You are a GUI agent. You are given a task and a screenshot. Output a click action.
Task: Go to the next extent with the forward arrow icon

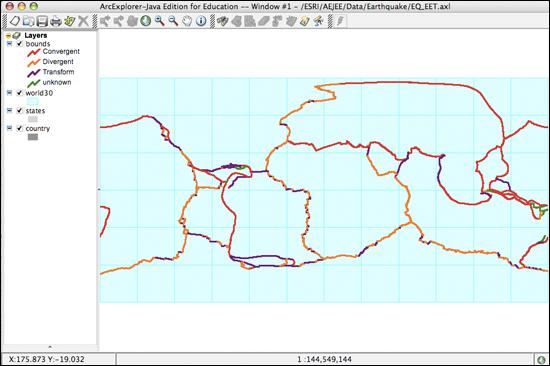118,21
